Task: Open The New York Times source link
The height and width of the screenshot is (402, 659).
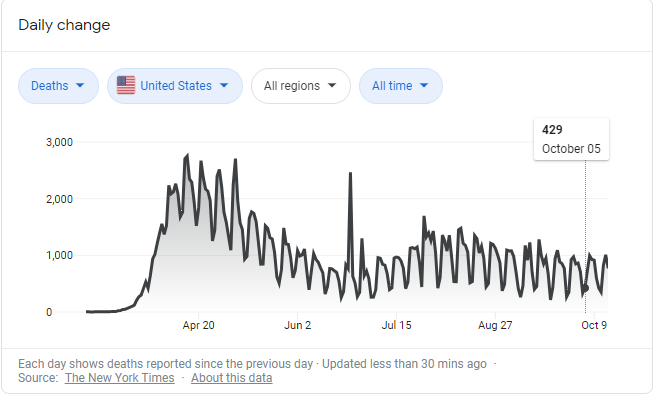Action: pyautogui.click(x=119, y=378)
